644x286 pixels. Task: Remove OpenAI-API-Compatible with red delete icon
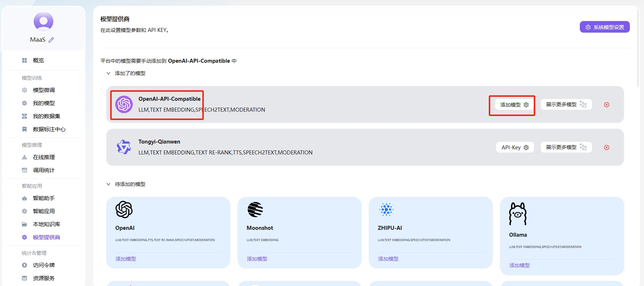click(x=607, y=105)
